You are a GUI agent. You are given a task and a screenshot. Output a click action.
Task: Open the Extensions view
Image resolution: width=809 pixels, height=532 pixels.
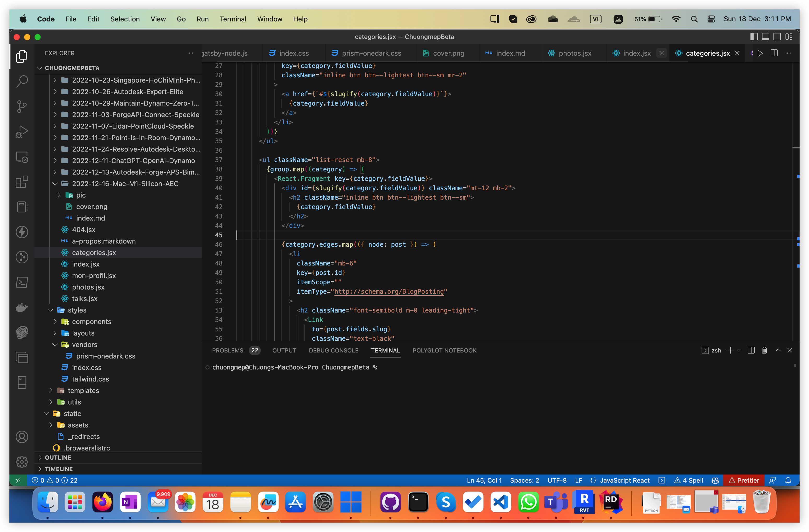point(22,182)
